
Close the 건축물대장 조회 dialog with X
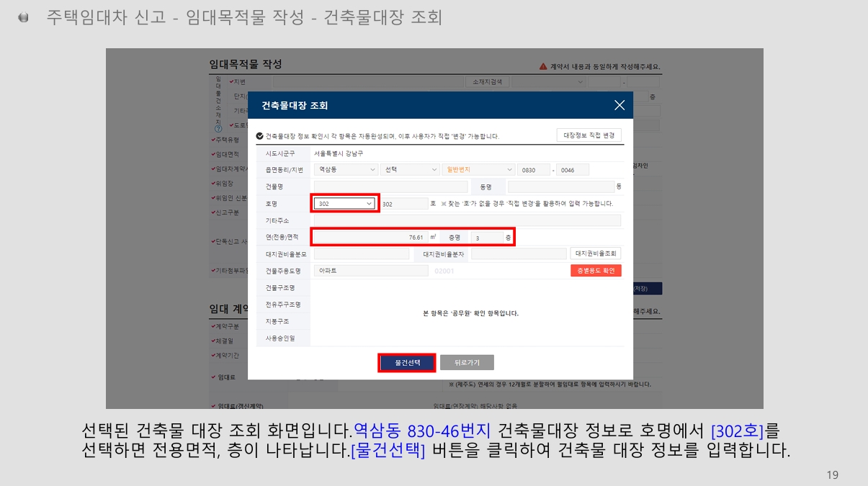coord(619,105)
